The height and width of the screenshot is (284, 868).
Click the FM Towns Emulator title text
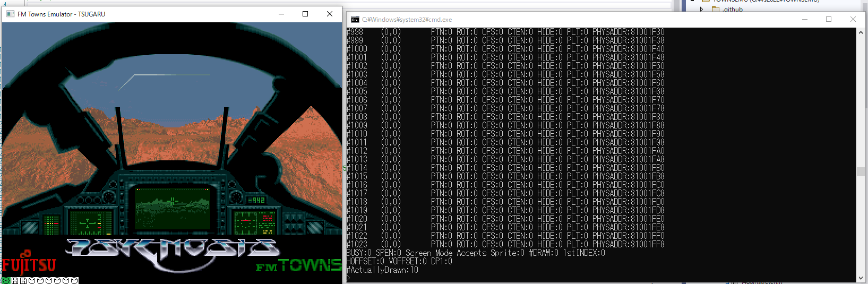[61, 14]
